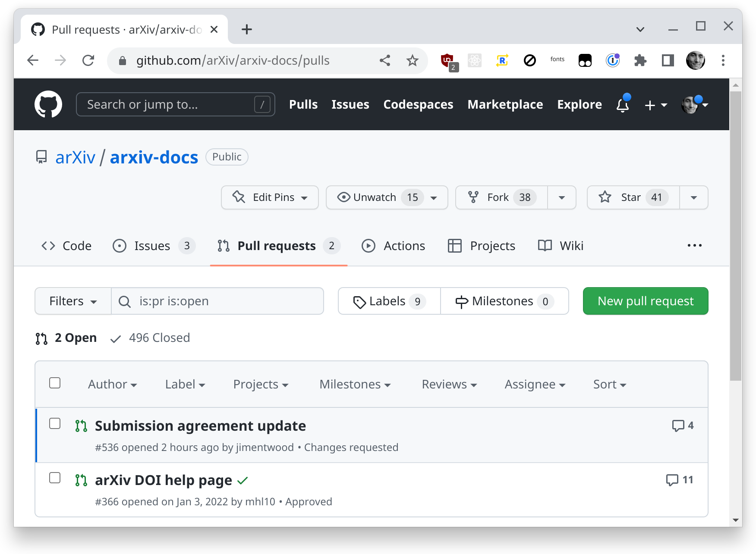Open the Milestones filter dropdown
756x554 pixels.
pyautogui.click(x=355, y=384)
